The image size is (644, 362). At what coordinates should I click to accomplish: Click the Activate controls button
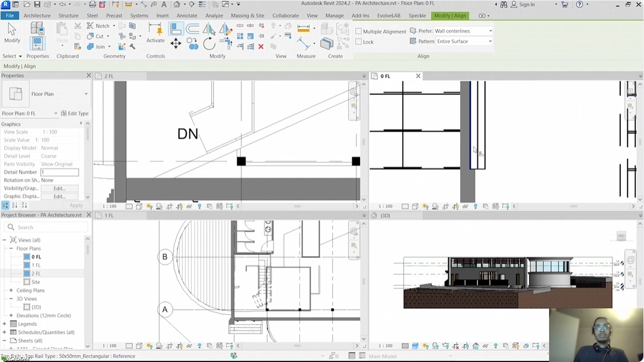pyautogui.click(x=155, y=33)
